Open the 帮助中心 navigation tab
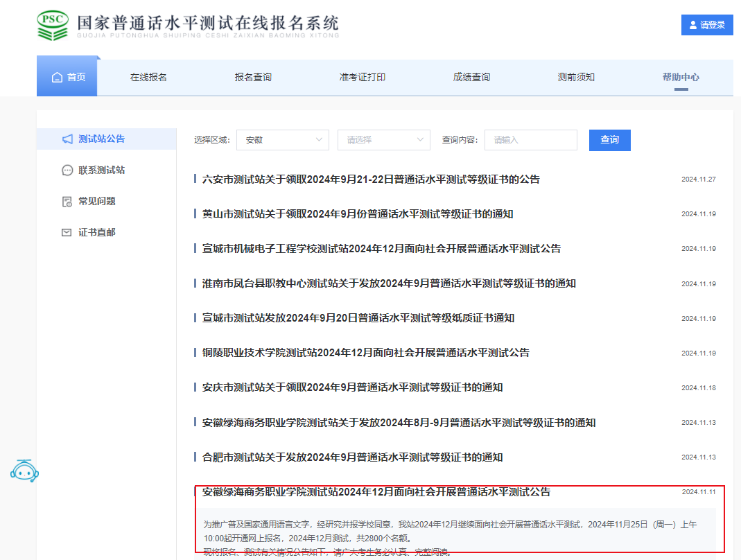The image size is (741, 560). pos(681,78)
